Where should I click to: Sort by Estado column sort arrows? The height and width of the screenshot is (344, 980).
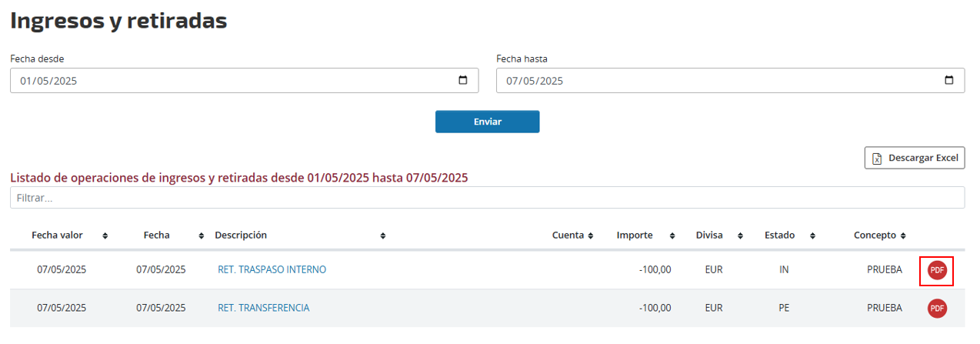point(813,235)
